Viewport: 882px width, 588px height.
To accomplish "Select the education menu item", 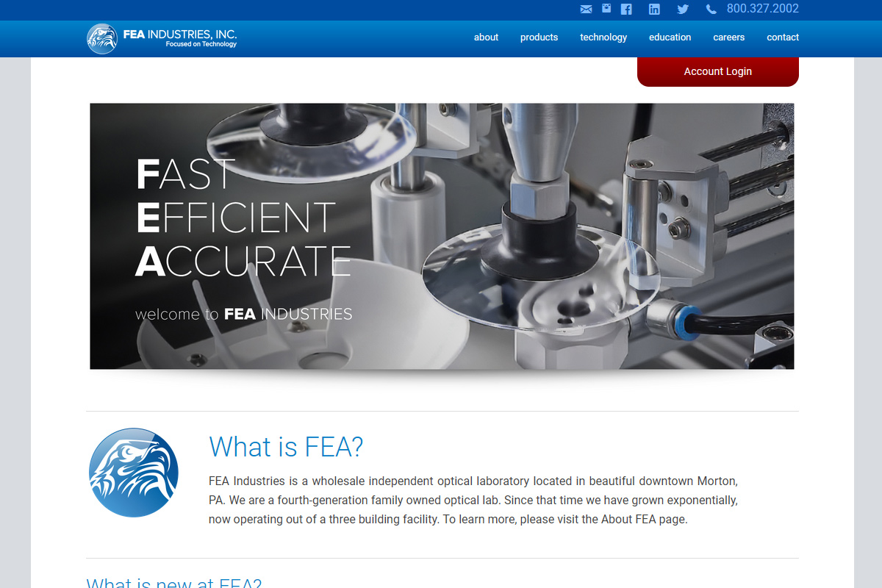I will 670,37.
